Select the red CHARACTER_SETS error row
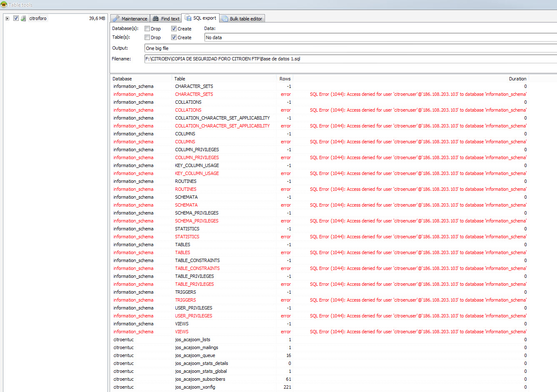The height and width of the screenshot is (392, 557). point(194,94)
